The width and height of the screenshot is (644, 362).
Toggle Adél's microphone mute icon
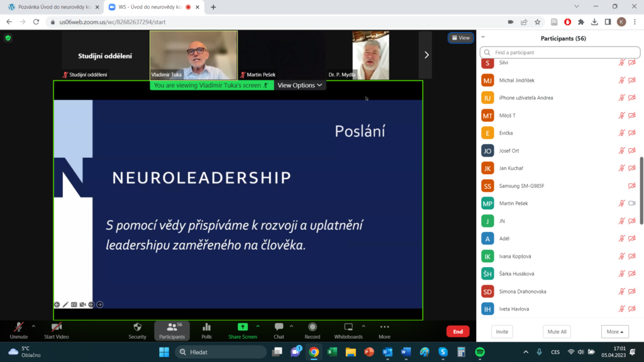[x=621, y=238]
